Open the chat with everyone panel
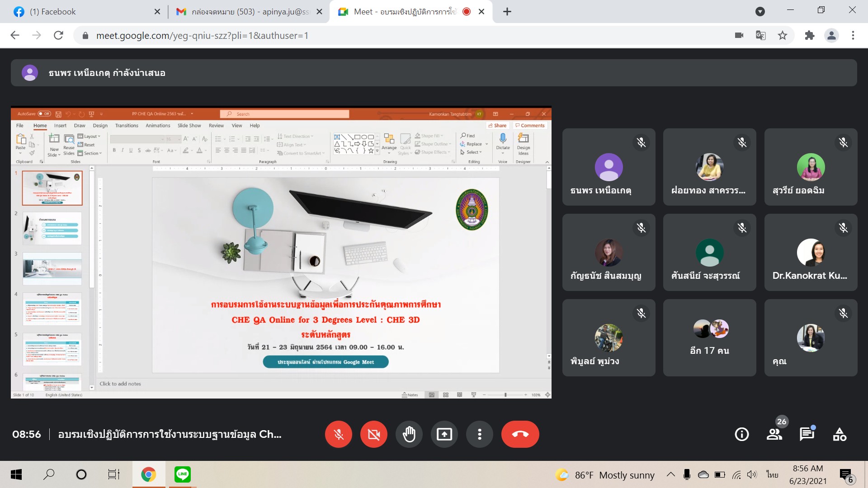The height and width of the screenshot is (488, 868). [x=807, y=434]
